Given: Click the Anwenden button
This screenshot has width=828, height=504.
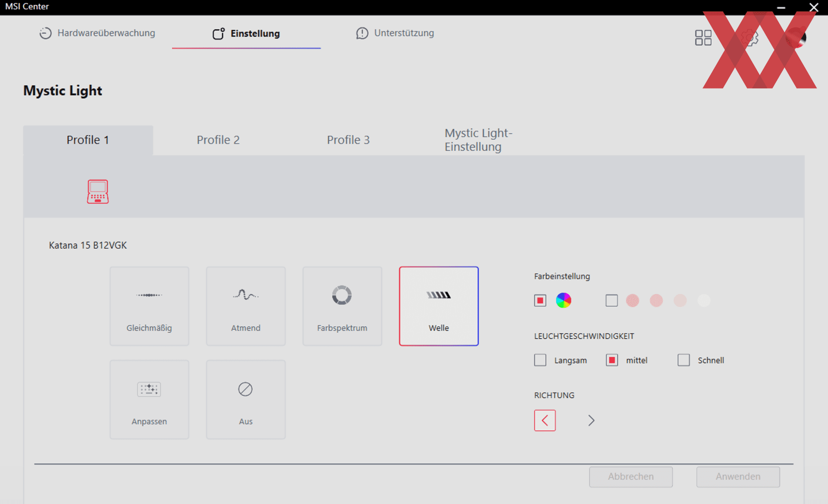Looking at the screenshot, I should (x=738, y=477).
